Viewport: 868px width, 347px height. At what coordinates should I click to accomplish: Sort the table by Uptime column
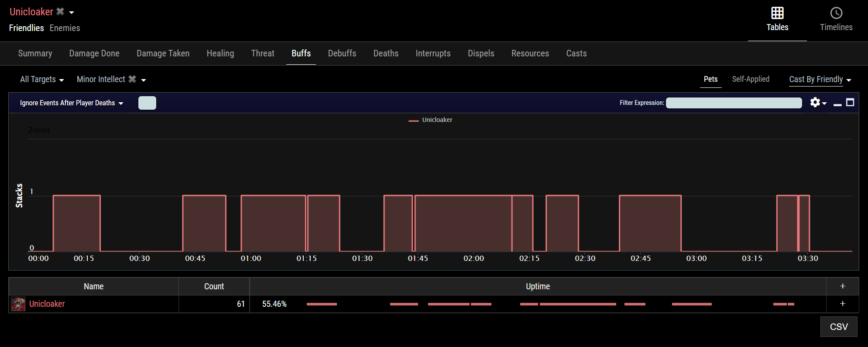coord(538,286)
